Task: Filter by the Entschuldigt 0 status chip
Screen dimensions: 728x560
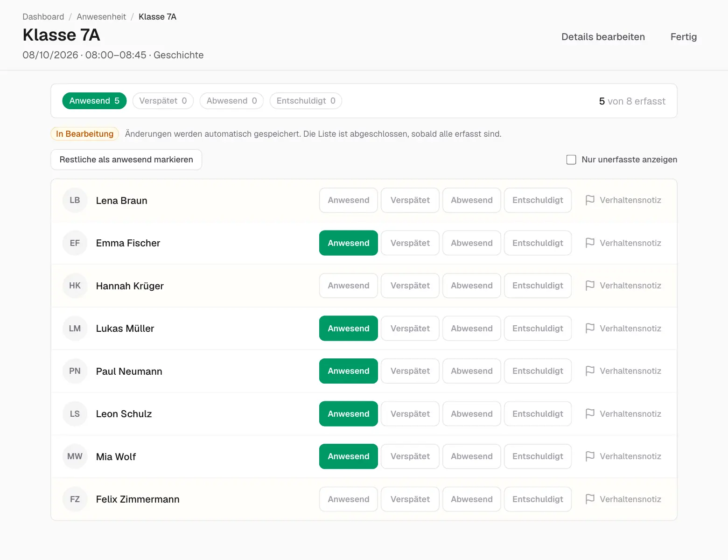Action: click(306, 101)
